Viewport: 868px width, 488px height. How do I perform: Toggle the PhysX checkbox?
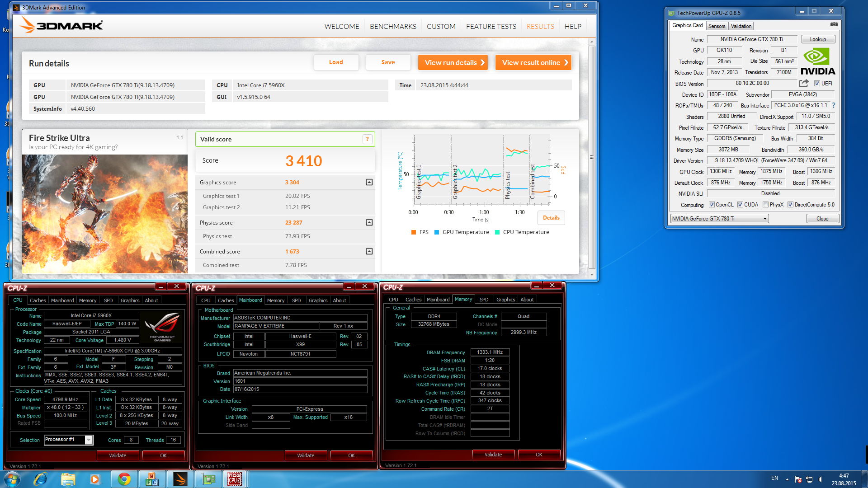pyautogui.click(x=765, y=205)
